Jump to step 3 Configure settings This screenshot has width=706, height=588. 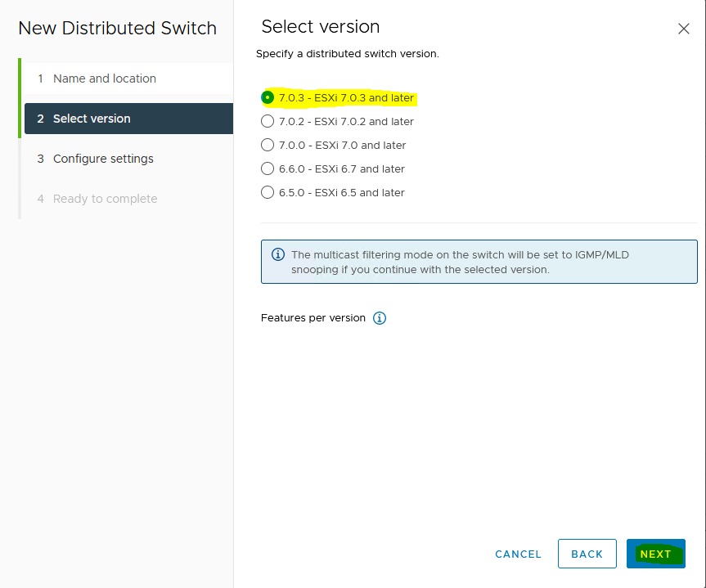(x=128, y=159)
